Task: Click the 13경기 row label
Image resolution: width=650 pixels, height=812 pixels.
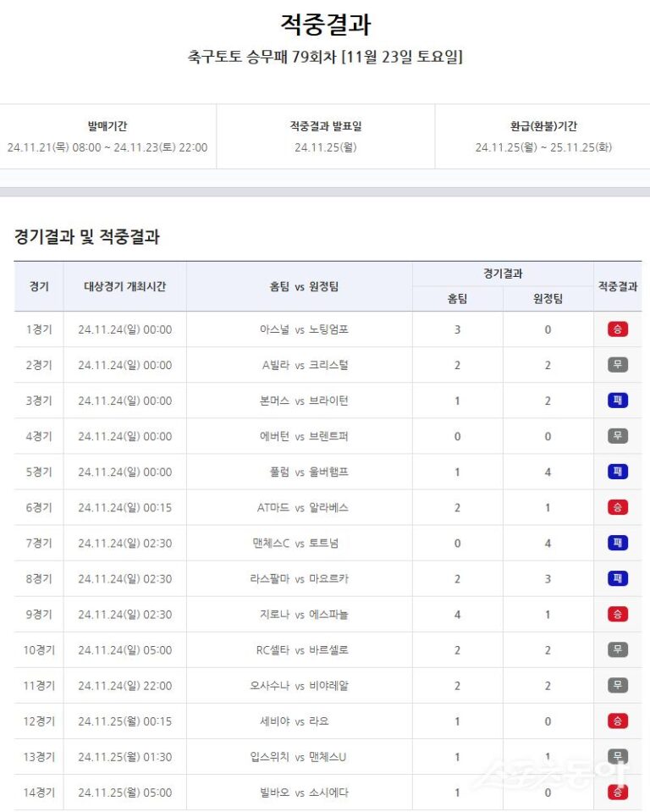Action: coord(39,756)
